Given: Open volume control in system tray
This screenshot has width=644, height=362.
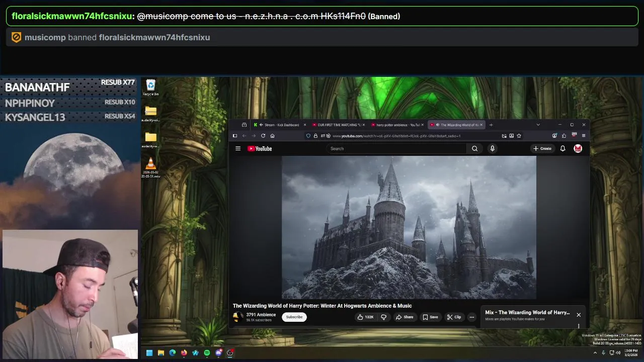Looking at the screenshot, I should point(618,353).
